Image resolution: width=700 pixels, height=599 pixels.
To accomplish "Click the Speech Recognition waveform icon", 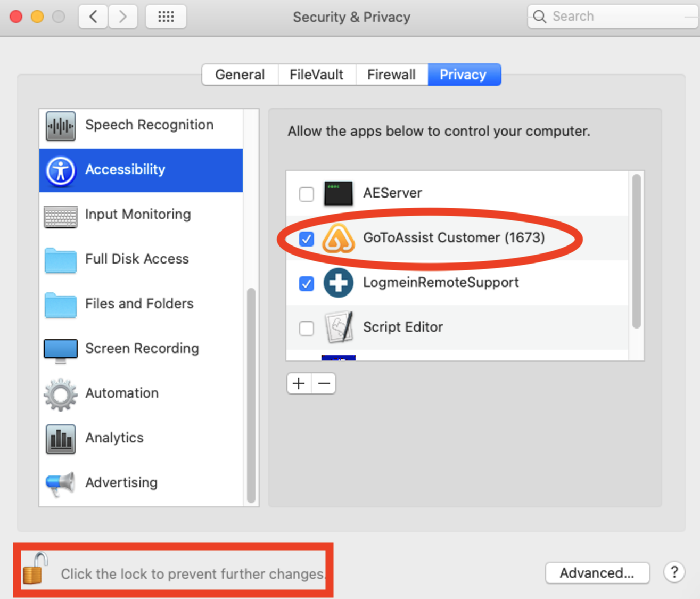I will (60, 126).
